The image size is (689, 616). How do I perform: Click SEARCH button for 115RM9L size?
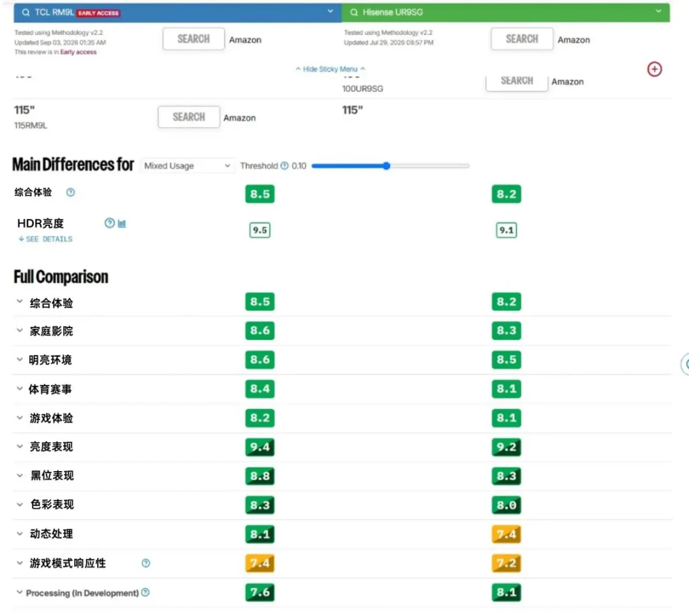(x=188, y=117)
